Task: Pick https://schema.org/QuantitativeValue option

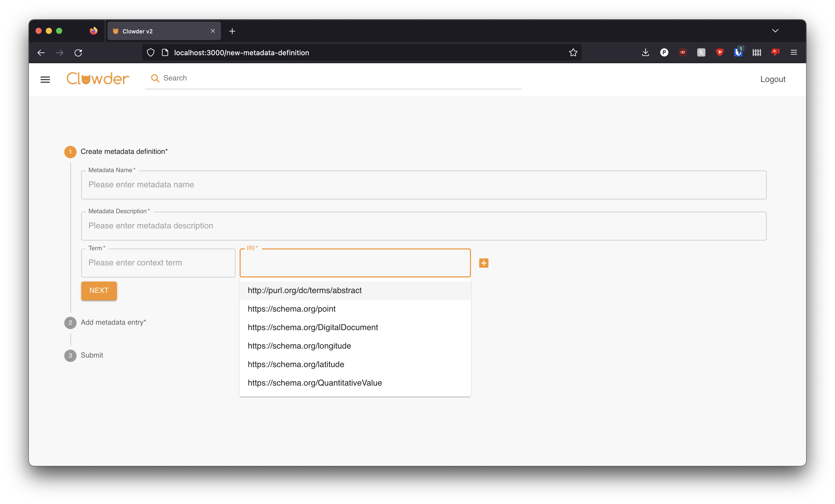Action: [314, 383]
